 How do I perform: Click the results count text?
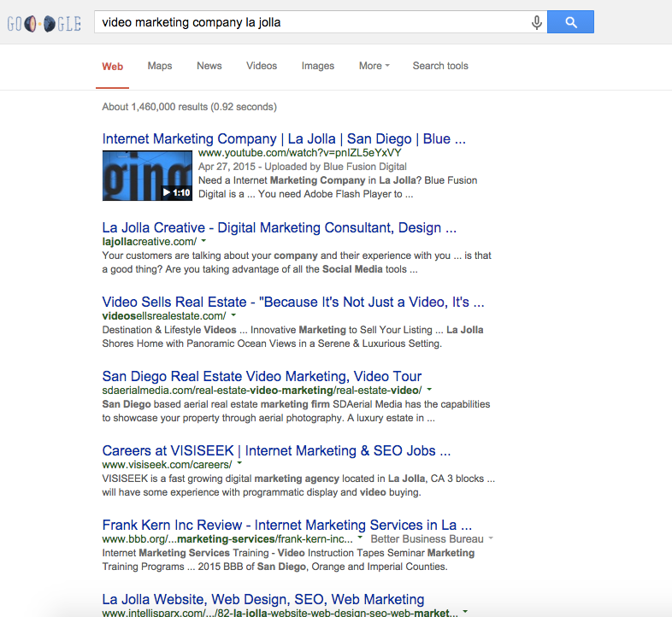point(190,107)
